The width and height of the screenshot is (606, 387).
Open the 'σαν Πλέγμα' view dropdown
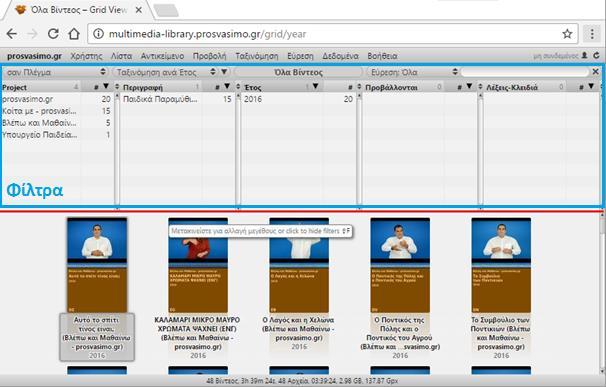tap(55, 72)
